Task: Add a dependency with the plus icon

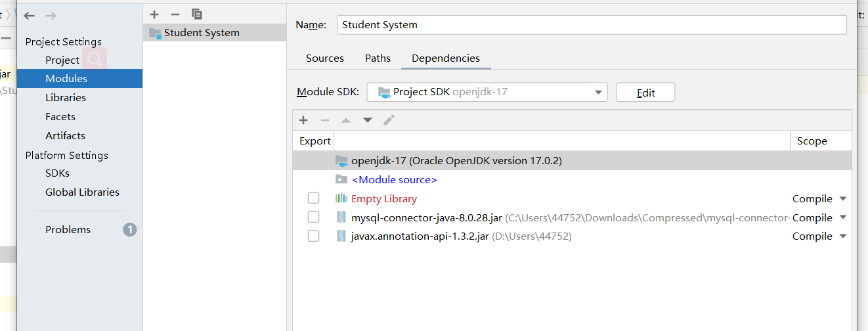Action: click(x=303, y=120)
